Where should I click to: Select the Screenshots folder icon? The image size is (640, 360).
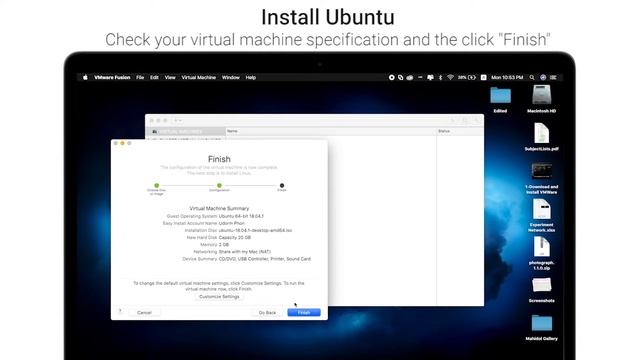[542, 285]
